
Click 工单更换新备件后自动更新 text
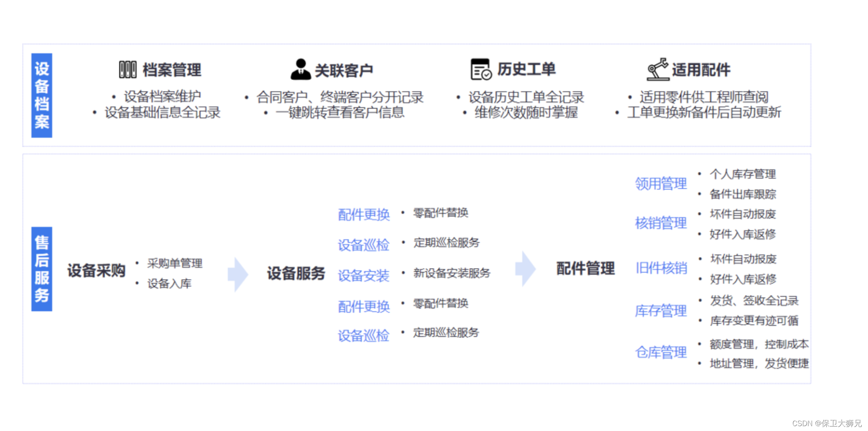click(704, 112)
